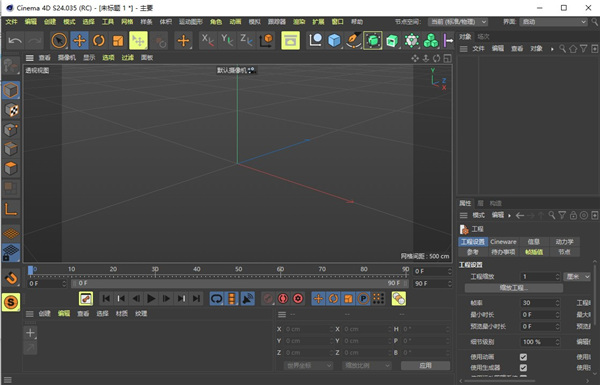Click the attribute manager lock icon
Viewport: 600px width, 385px height.
573,215
